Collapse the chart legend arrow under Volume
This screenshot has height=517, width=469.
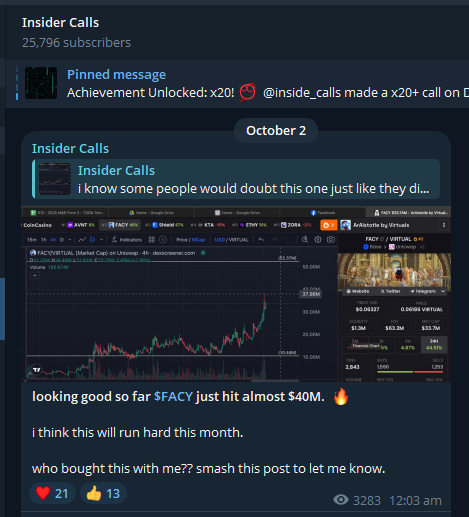35,275
